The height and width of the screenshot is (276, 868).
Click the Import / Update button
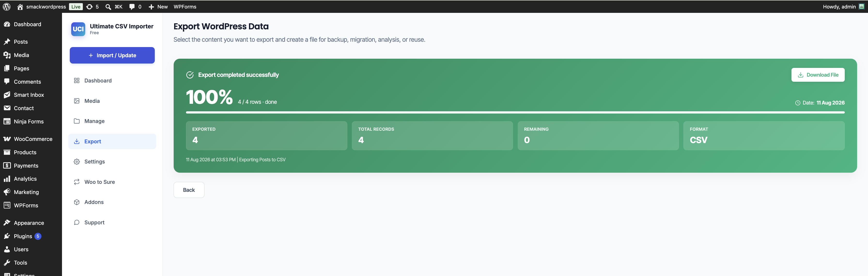[x=112, y=55]
